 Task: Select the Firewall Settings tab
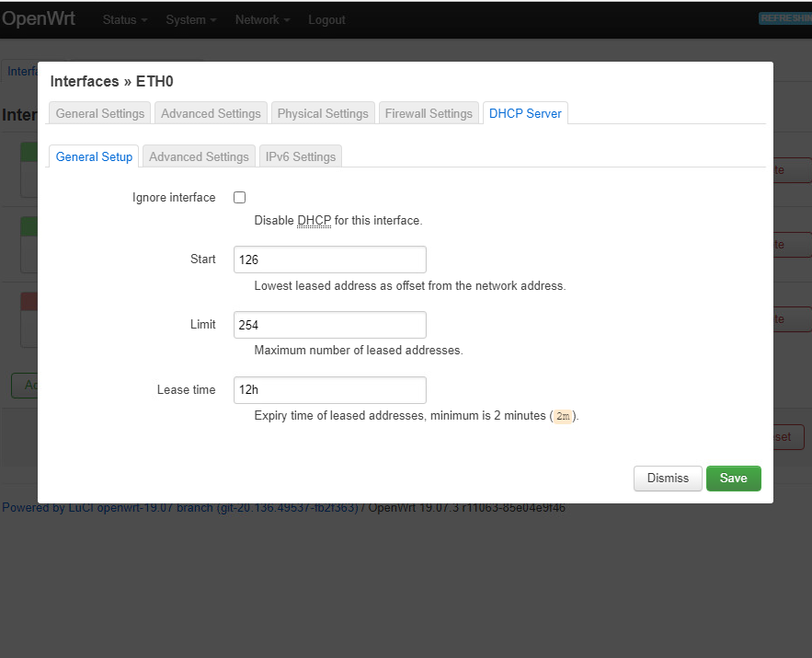point(429,112)
